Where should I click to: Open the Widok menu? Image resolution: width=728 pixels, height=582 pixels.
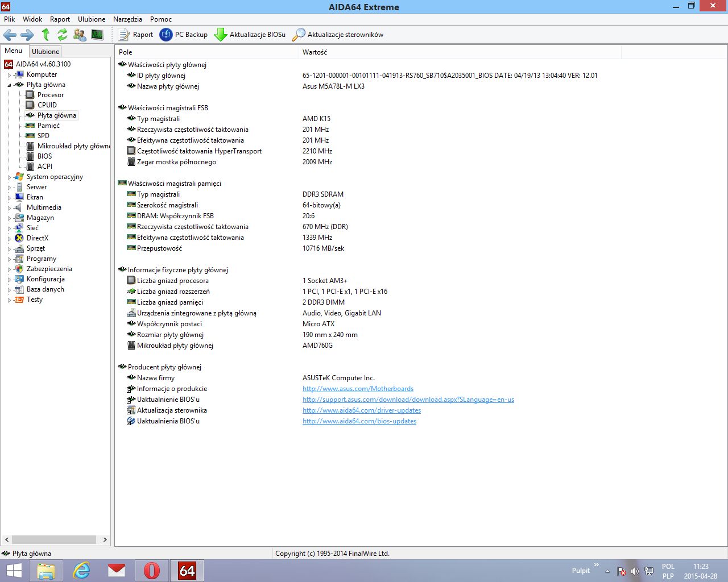tap(32, 19)
